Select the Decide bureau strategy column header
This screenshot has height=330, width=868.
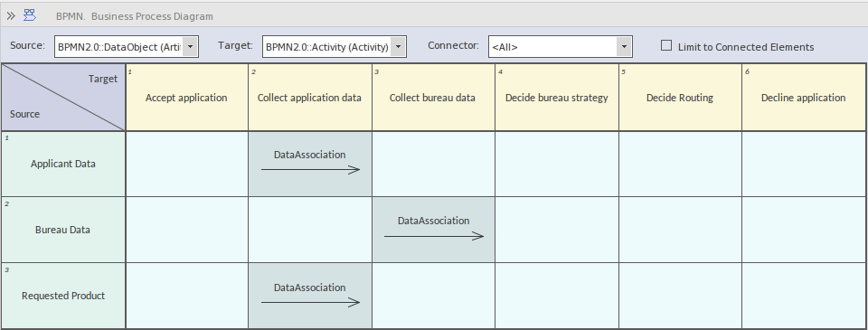coord(557,98)
